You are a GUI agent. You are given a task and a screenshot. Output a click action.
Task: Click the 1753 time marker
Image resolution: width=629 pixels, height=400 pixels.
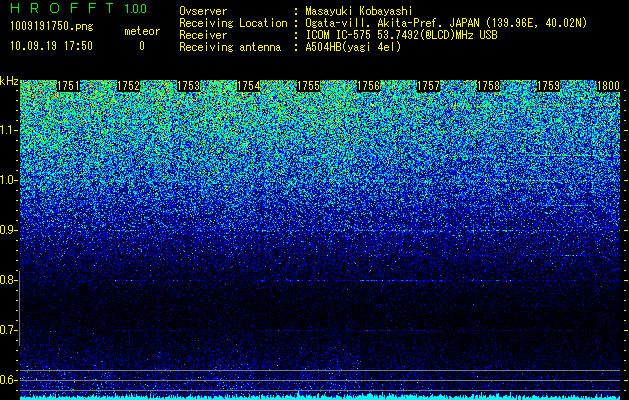[x=189, y=86]
